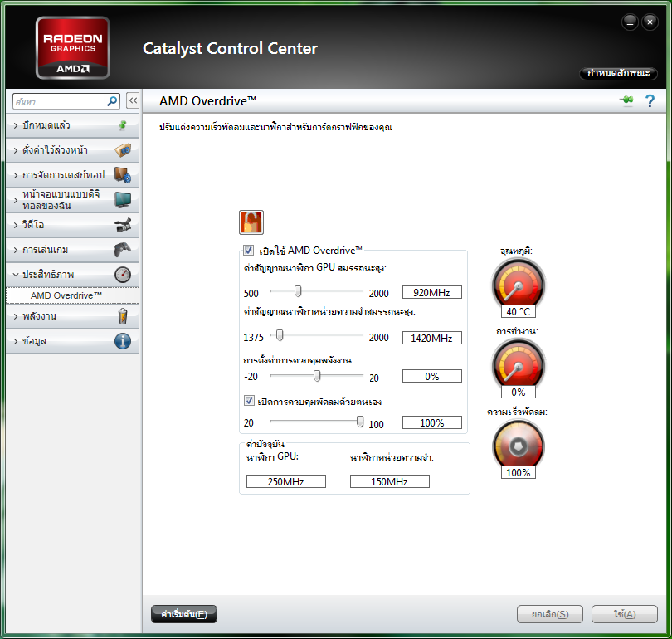Expand the video section chevron
672x639 pixels.
pos(16,225)
